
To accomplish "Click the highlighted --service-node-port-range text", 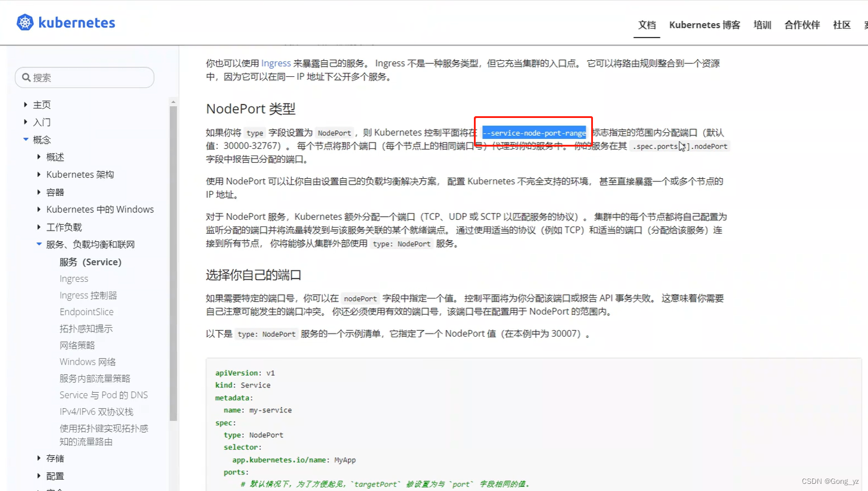I will point(534,133).
